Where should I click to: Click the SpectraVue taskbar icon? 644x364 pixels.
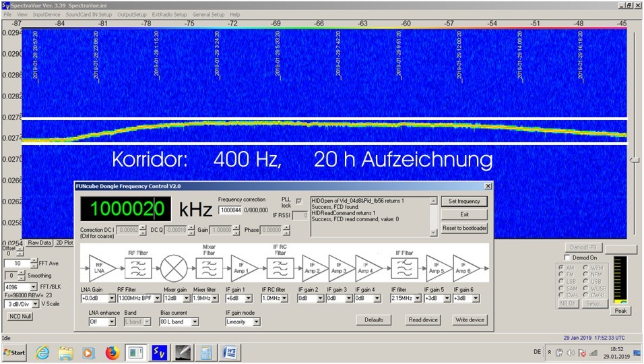point(158,352)
